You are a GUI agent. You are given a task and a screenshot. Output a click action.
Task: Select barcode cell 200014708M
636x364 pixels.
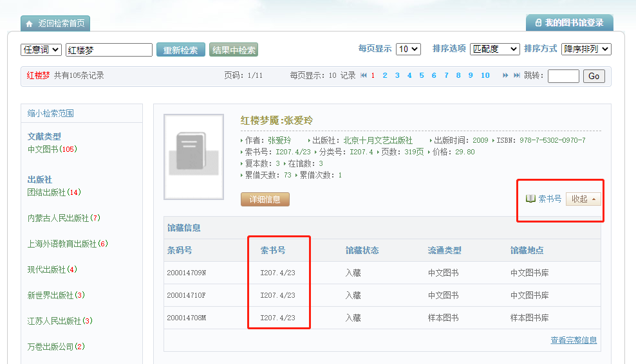186,318
